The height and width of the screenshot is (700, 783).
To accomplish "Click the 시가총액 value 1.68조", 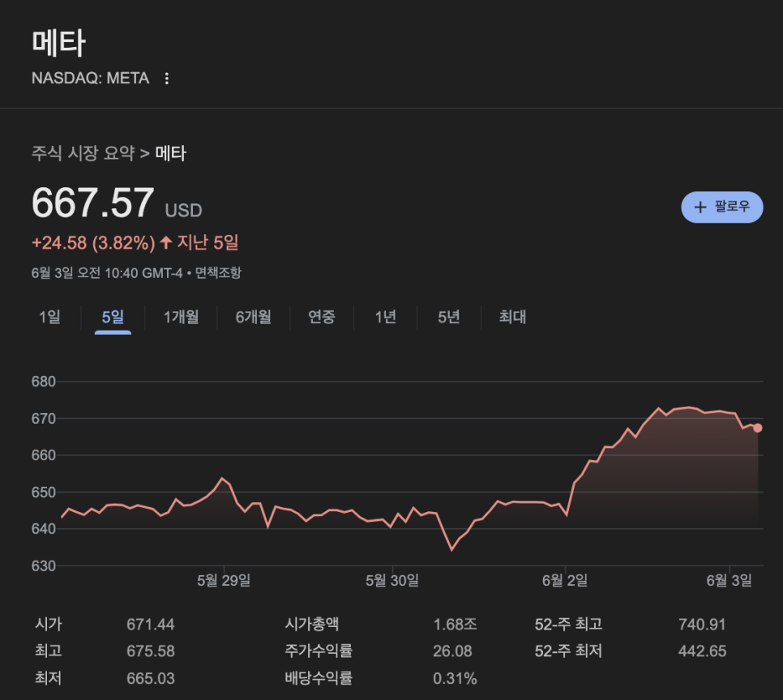I will pos(455,624).
